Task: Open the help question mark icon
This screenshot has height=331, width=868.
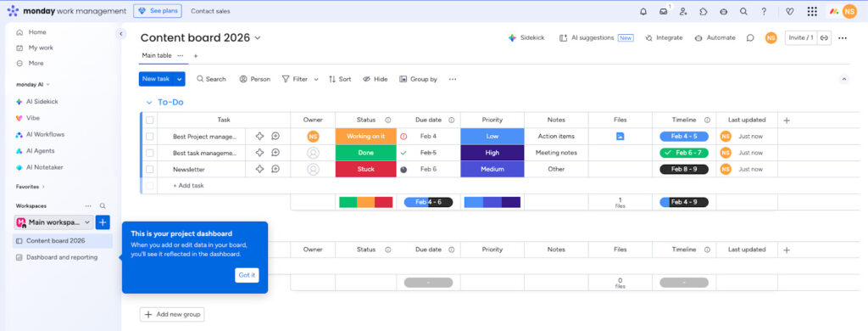Action: pyautogui.click(x=764, y=11)
